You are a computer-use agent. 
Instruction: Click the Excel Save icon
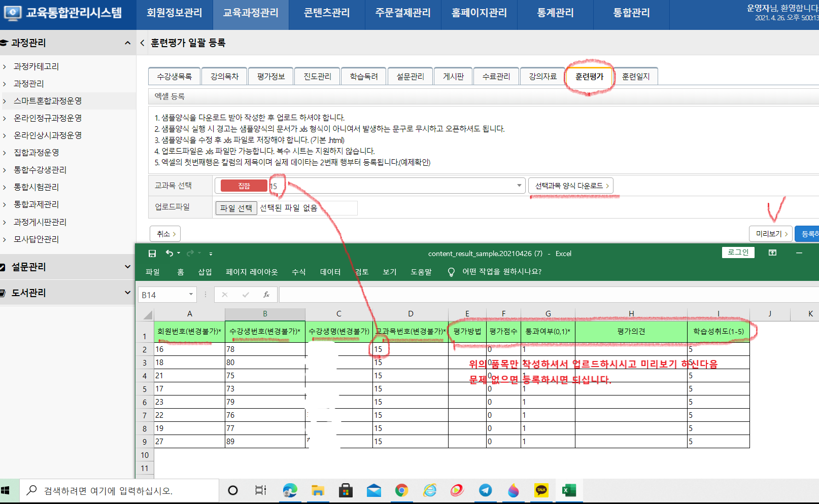152,254
